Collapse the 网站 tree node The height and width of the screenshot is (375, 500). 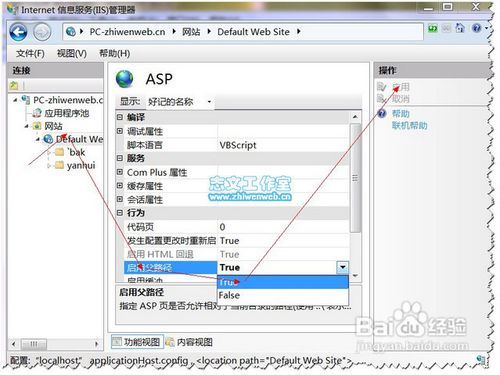click(27, 126)
